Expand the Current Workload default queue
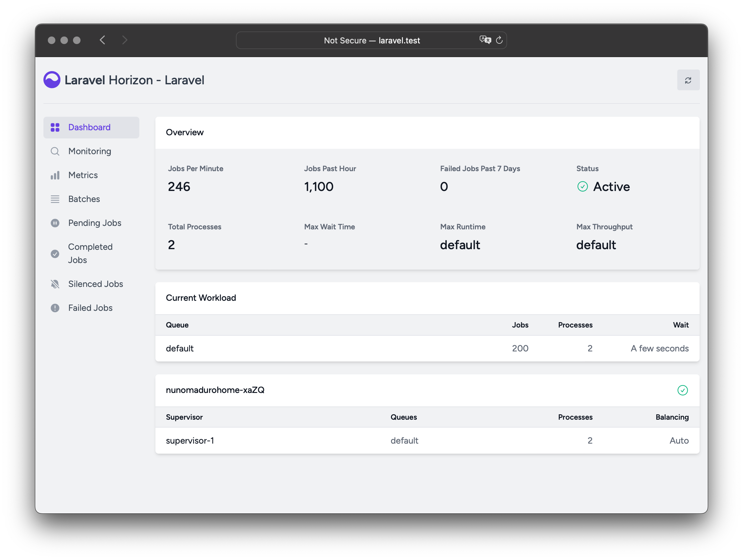This screenshot has width=743, height=560. point(179,348)
